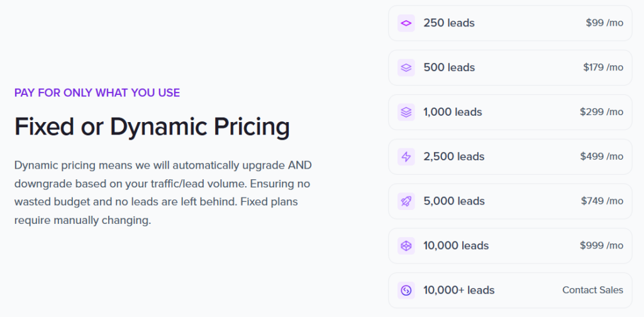Click the circular icon for 10,000+ leads
The width and height of the screenshot is (644, 317).
pos(406,291)
